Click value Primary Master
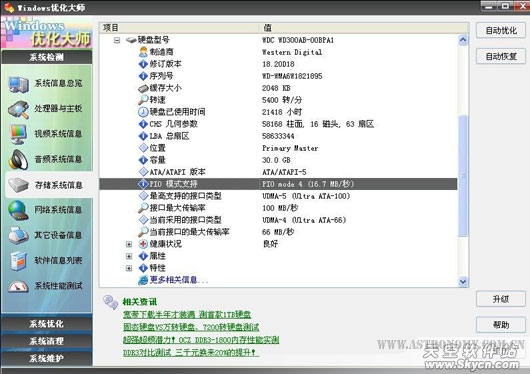530x374 pixels. pos(290,148)
